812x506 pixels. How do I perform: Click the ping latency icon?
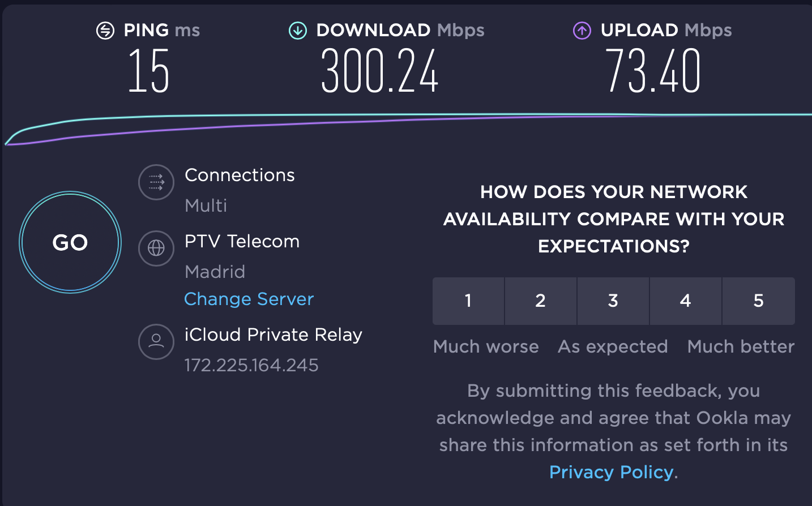pos(105,31)
